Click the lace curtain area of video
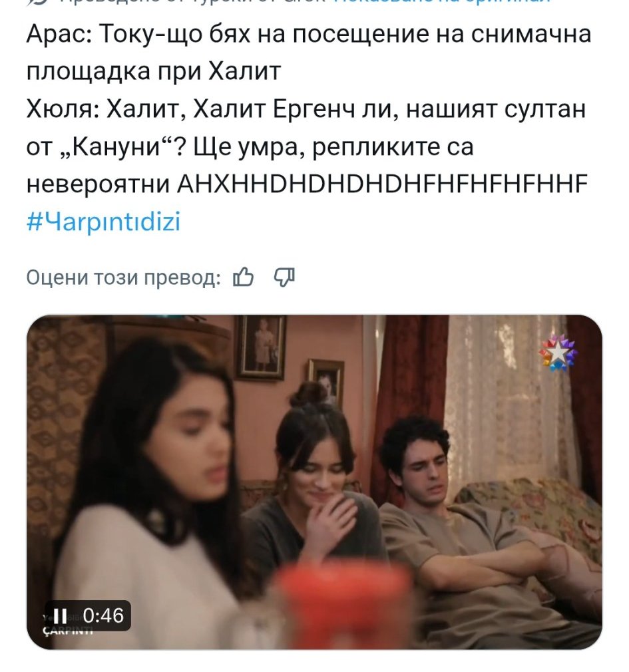This screenshot has height=672, width=629. click(x=506, y=399)
